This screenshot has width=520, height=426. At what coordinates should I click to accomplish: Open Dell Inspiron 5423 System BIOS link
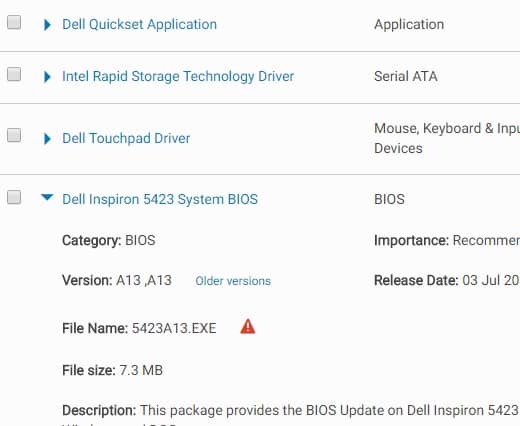[x=160, y=199]
